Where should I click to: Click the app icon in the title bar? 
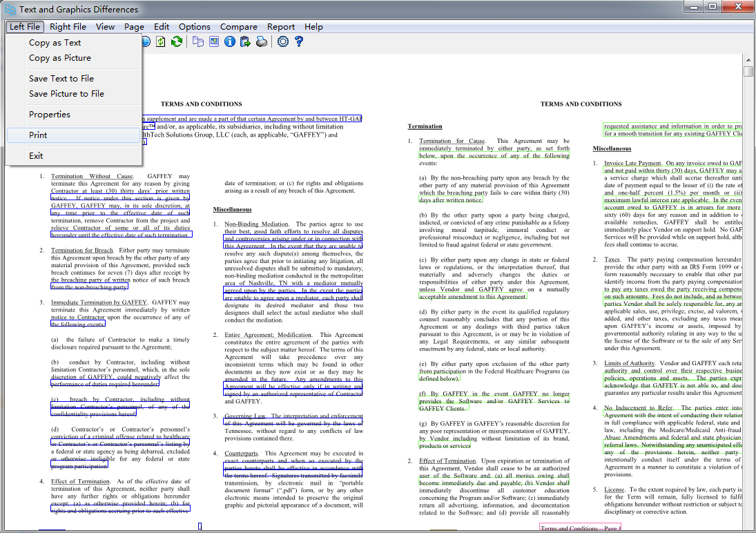click(10, 9)
